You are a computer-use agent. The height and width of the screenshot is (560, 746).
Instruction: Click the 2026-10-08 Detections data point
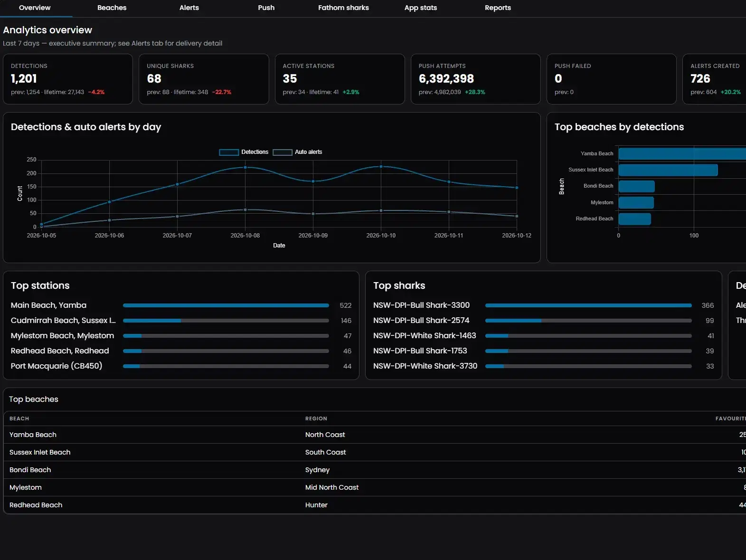coord(245,167)
